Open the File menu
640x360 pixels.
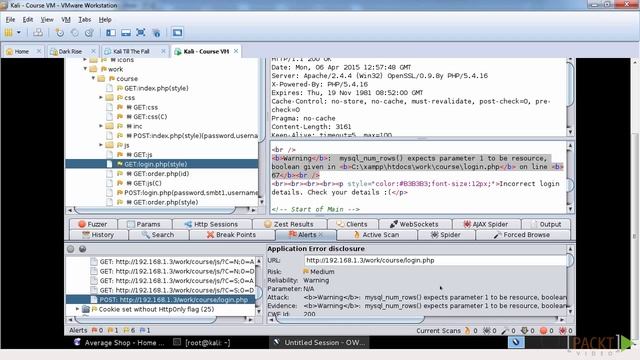point(10,20)
